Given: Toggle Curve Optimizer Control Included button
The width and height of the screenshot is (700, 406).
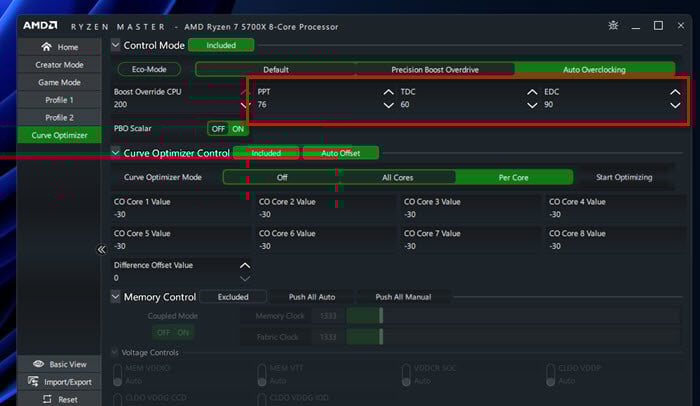Looking at the screenshot, I should click(266, 153).
